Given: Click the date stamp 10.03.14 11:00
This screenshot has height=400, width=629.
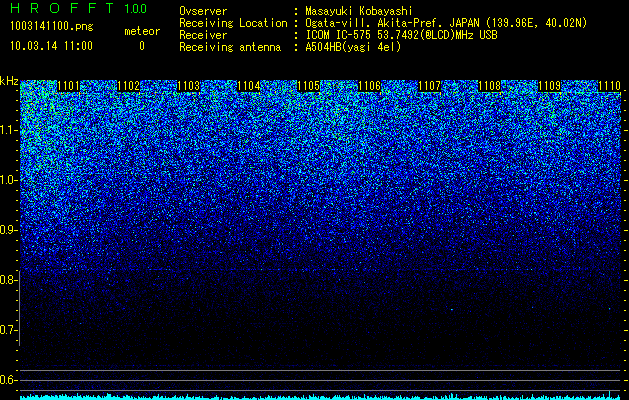Looking at the screenshot, I should point(51,45).
